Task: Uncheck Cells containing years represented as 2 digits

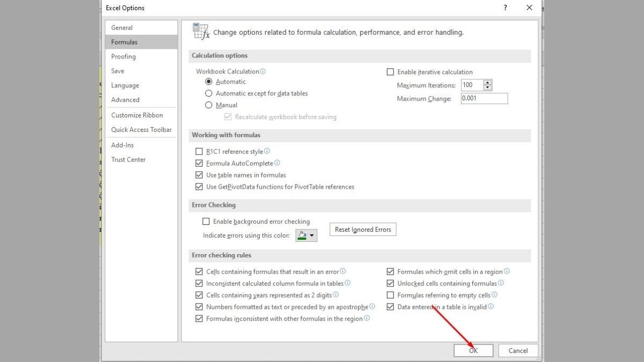Action: [x=199, y=295]
